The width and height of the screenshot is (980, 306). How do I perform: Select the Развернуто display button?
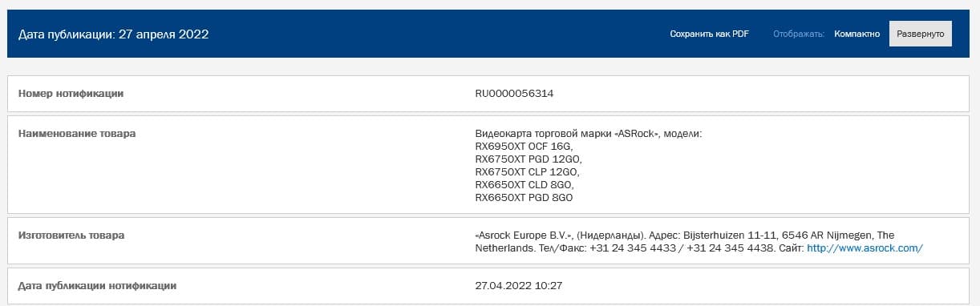pos(921,34)
